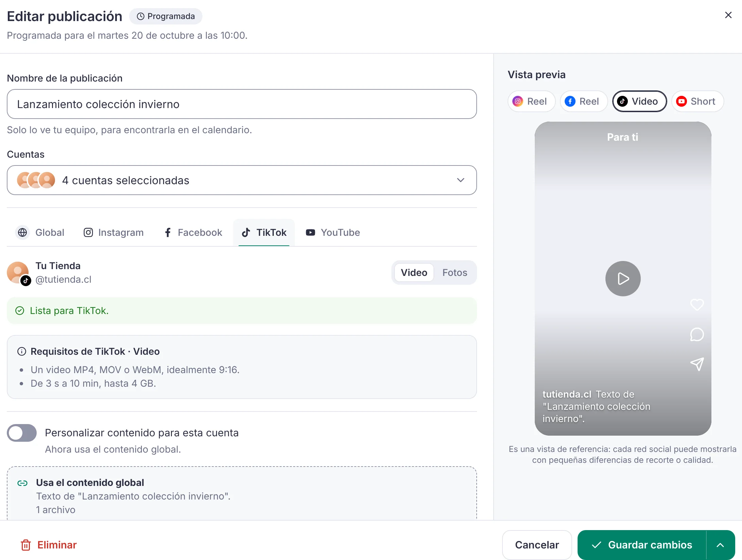The image size is (742, 560).
Task: Click the TikTok icon in preview Video chip
Action: [622, 101]
